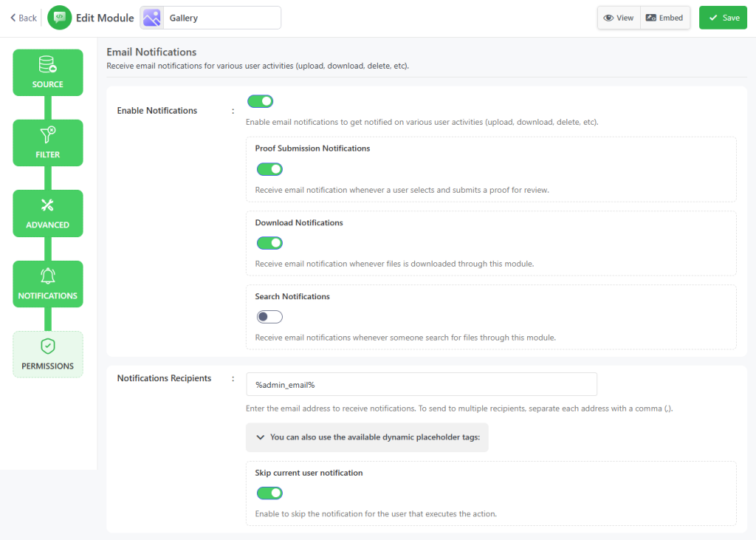Disable the Enable Notifications toggle
The width and height of the screenshot is (756, 540).
(260, 101)
